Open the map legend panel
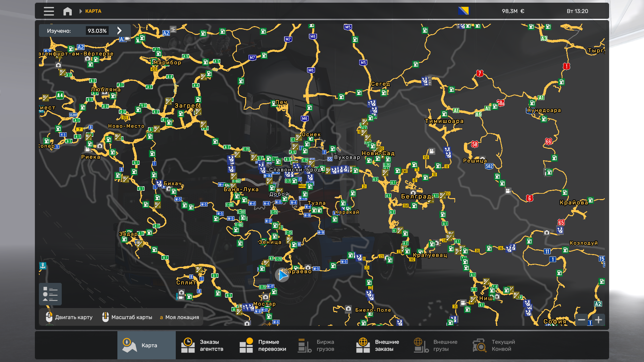 (x=50, y=294)
